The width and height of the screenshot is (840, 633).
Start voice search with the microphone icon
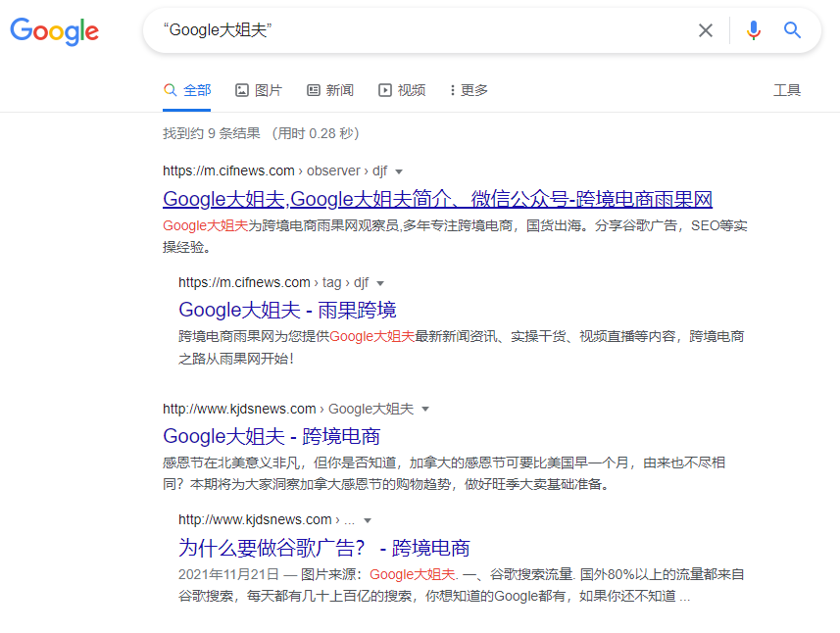(753, 30)
